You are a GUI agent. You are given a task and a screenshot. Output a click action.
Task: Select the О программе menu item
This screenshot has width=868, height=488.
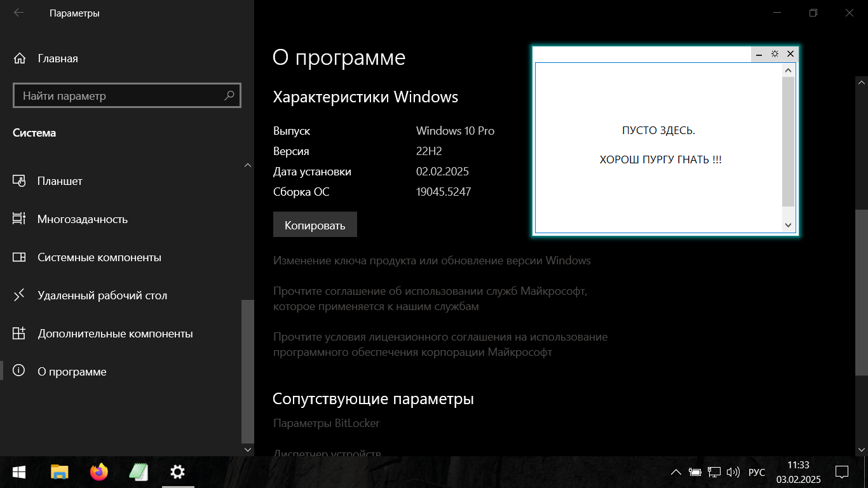pyautogui.click(x=72, y=372)
